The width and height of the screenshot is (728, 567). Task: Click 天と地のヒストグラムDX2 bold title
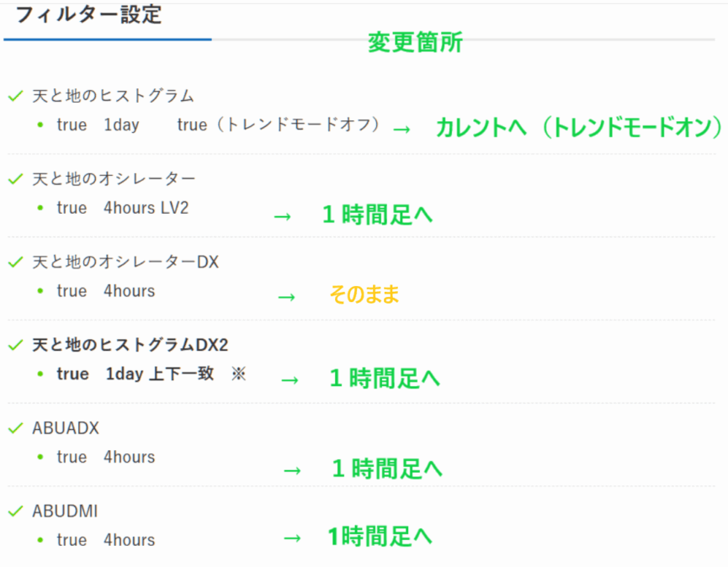tap(130, 346)
